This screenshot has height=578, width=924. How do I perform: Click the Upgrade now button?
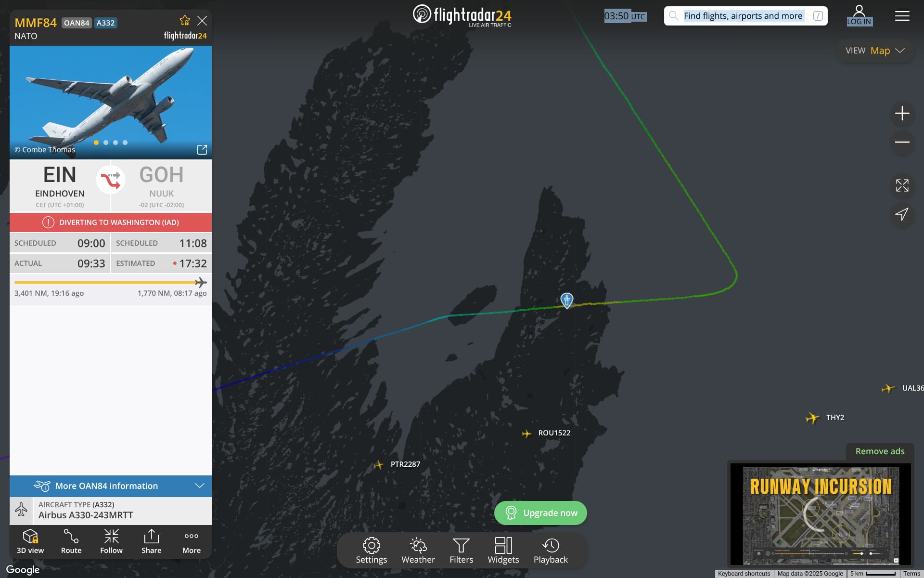pyautogui.click(x=540, y=513)
